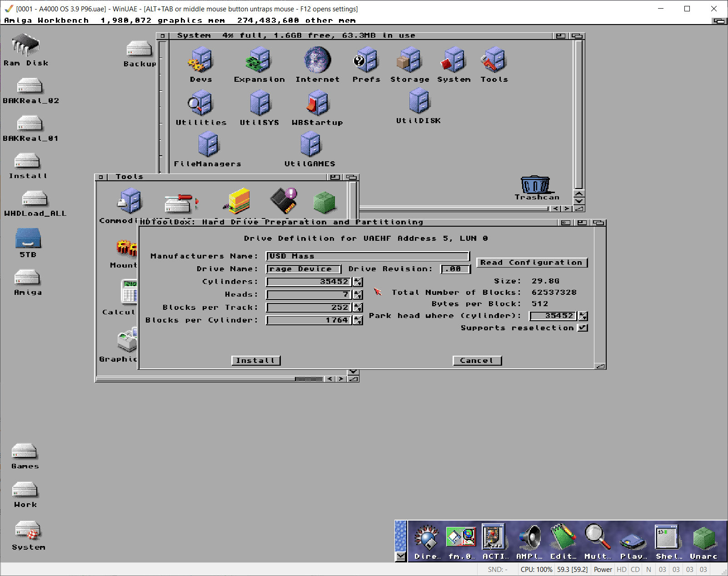Adjust the Blocks per Track stepper
The height and width of the screenshot is (576, 728).
[358, 308]
